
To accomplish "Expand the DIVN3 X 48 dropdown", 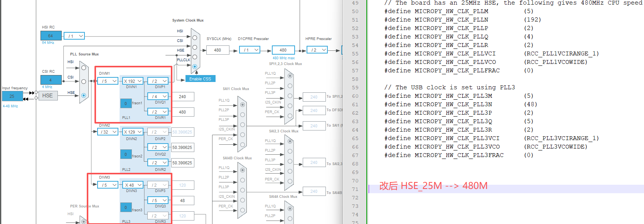I will click(133, 185).
